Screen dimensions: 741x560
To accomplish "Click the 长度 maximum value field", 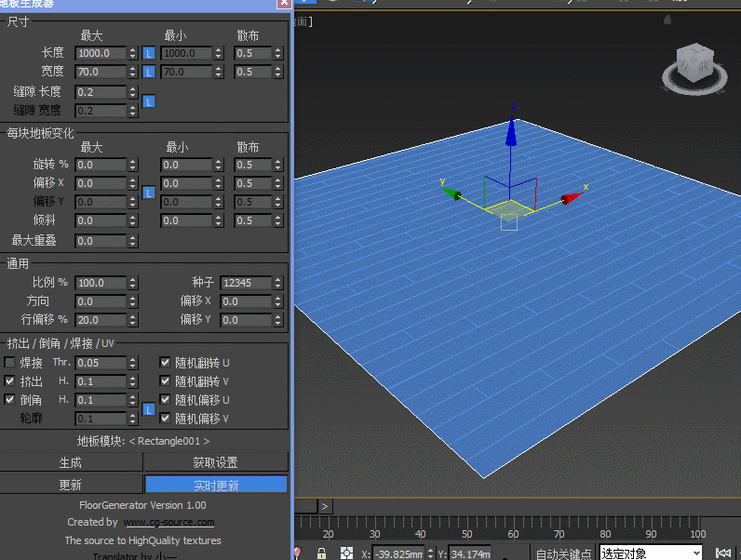I will (100, 54).
